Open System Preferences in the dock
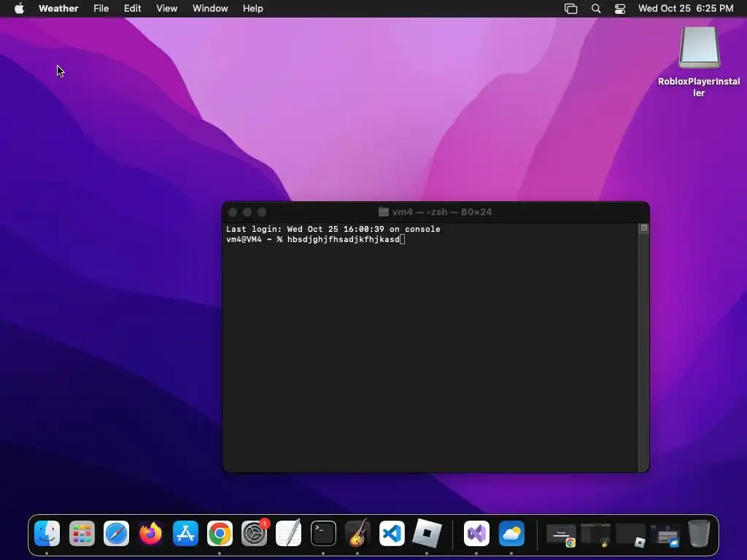This screenshot has width=747, height=560. pyautogui.click(x=255, y=533)
